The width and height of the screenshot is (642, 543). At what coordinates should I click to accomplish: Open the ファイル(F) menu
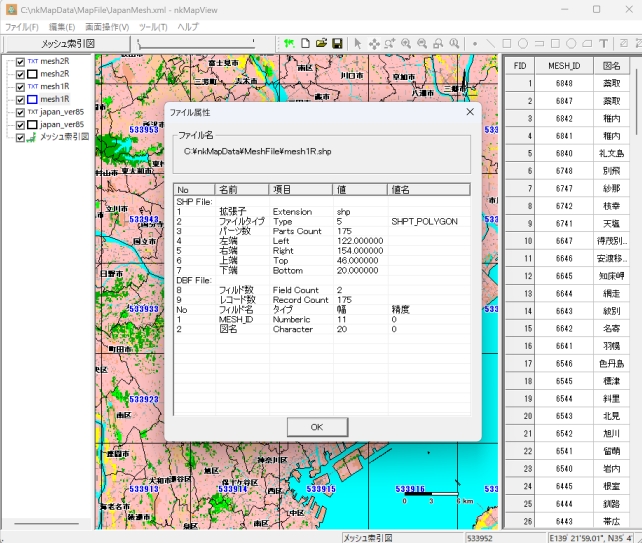[x=22, y=26]
